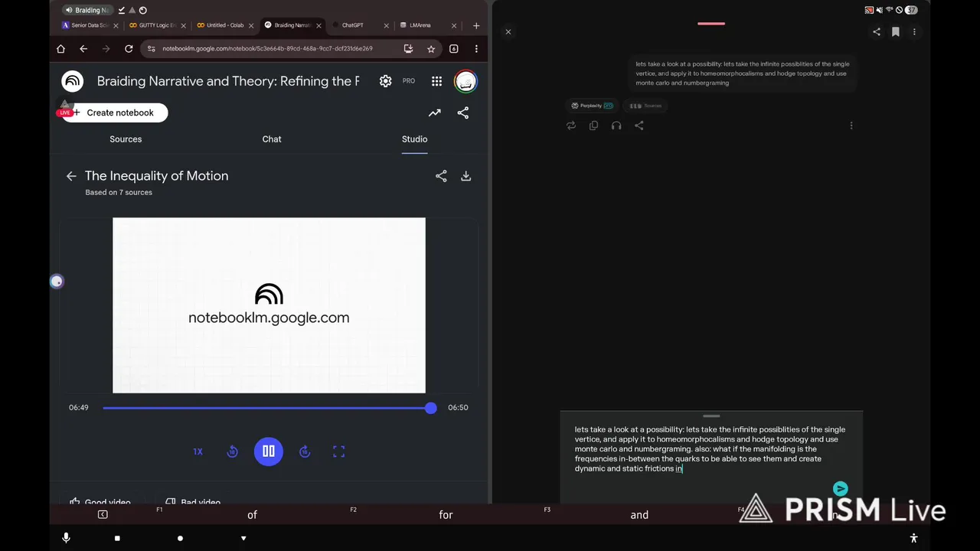Image resolution: width=980 pixels, height=551 pixels.
Task: Open Chrome three-dot menu
Action: pos(476,49)
